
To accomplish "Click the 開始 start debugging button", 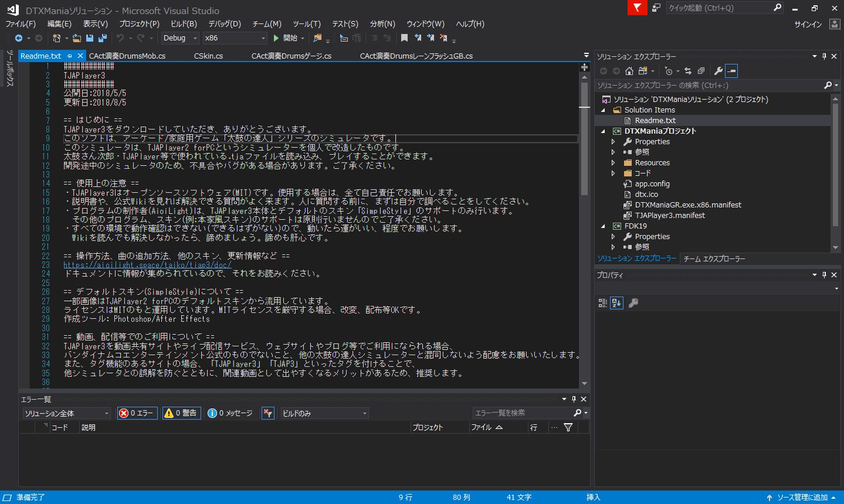I will 286,38.
